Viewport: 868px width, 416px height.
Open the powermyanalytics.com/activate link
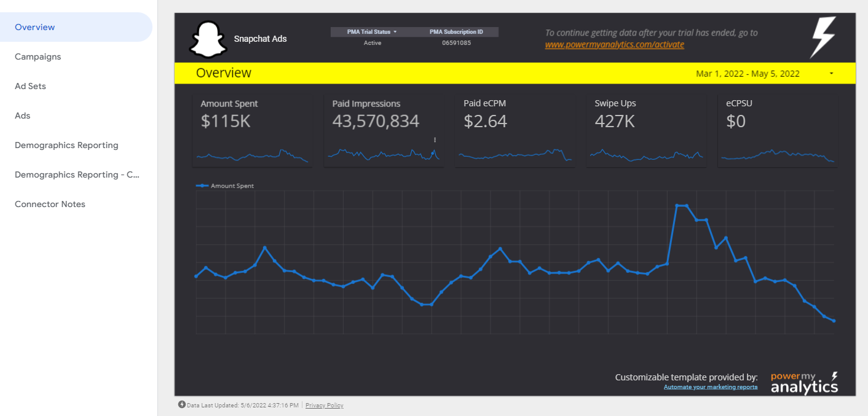tap(614, 44)
